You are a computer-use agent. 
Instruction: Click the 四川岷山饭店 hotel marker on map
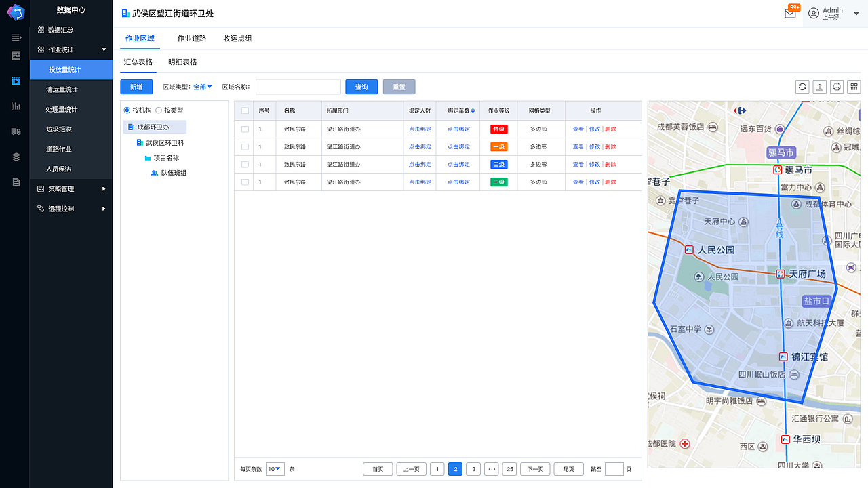click(x=793, y=374)
